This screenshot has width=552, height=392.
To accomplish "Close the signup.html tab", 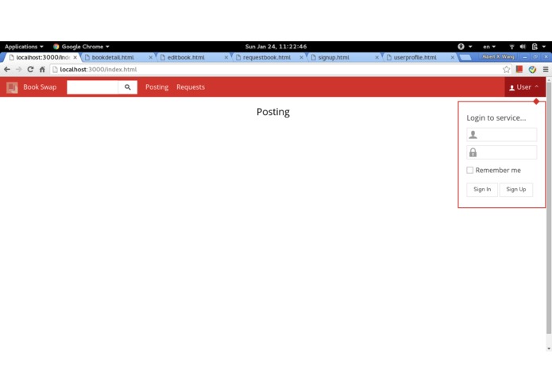I will (376, 57).
